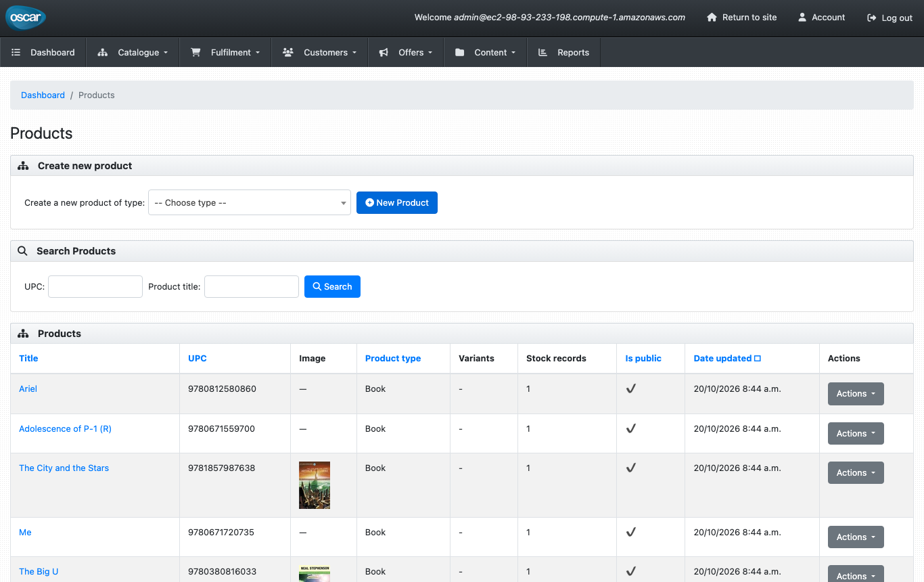This screenshot has height=582, width=924.
Task: Sort by the Is public column
Action: tap(643, 359)
